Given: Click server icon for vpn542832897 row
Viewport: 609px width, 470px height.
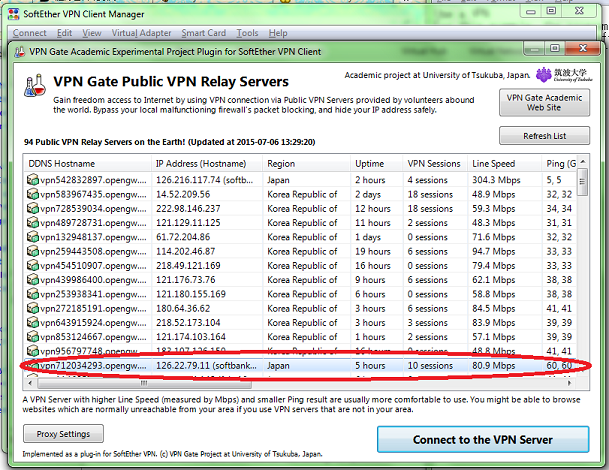Looking at the screenshot, I should [33, 180].
